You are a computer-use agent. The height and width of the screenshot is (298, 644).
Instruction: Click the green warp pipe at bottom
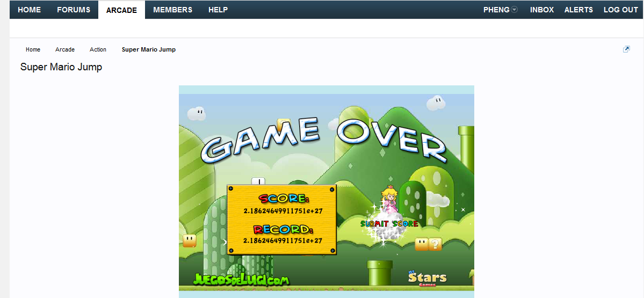(x=380, y=273)
